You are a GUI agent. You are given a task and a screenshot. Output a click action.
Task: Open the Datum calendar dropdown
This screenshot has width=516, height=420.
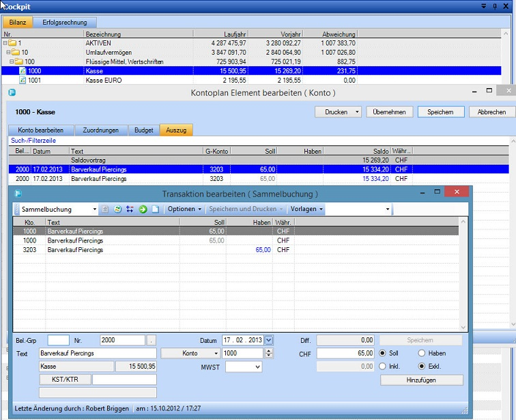(x=268, y=340)
